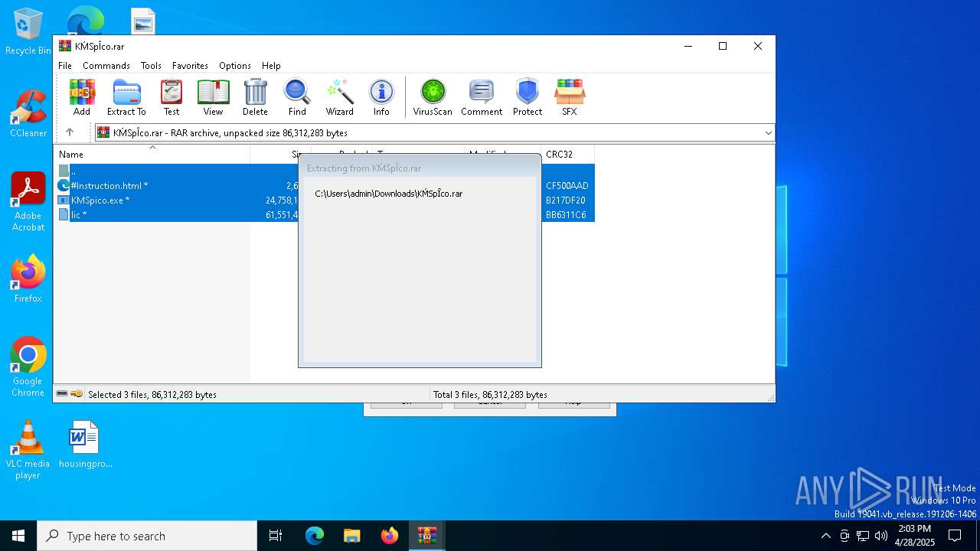This screenshot has height=551, width=980.
Task: Open Google Chrome desktop shortcut
Action: coord(28,367)
